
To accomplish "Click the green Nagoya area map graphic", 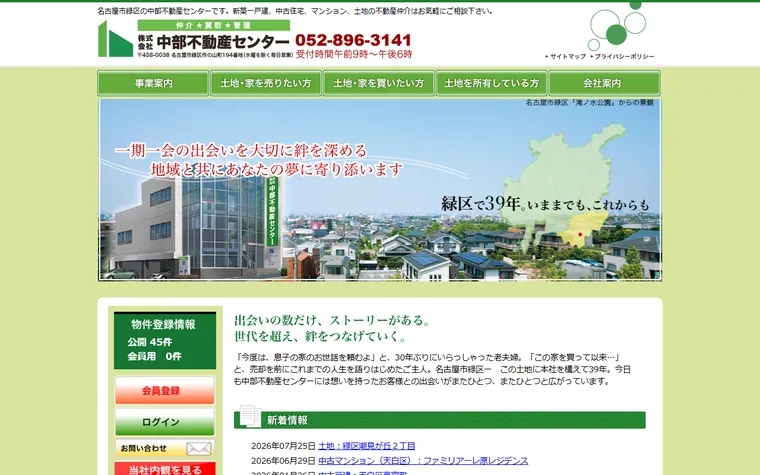I will tap(566, 187).
